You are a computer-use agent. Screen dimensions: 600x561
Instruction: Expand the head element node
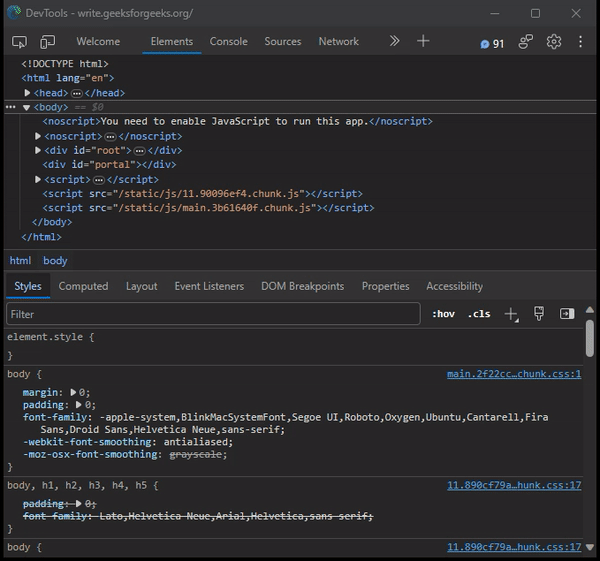click(28, 93)
